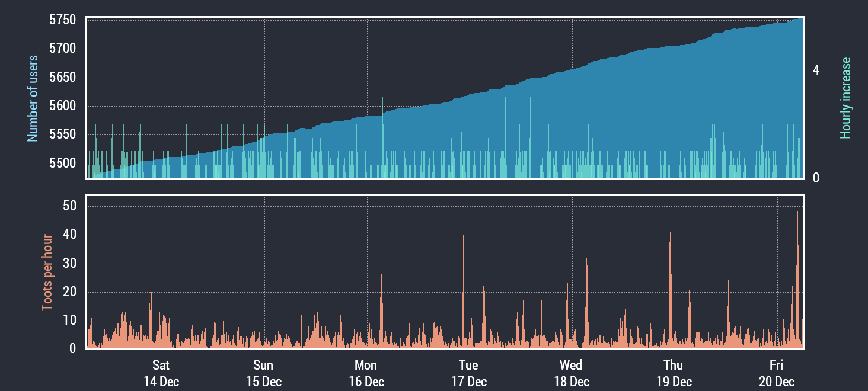Click the 10 tick on toots axis

pos(69,321)
